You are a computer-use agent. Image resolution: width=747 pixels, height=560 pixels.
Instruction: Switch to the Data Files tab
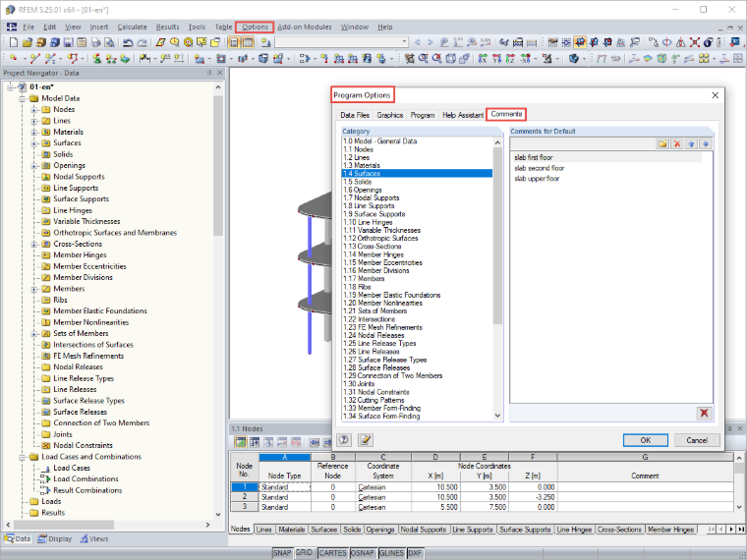pos(355,115)
